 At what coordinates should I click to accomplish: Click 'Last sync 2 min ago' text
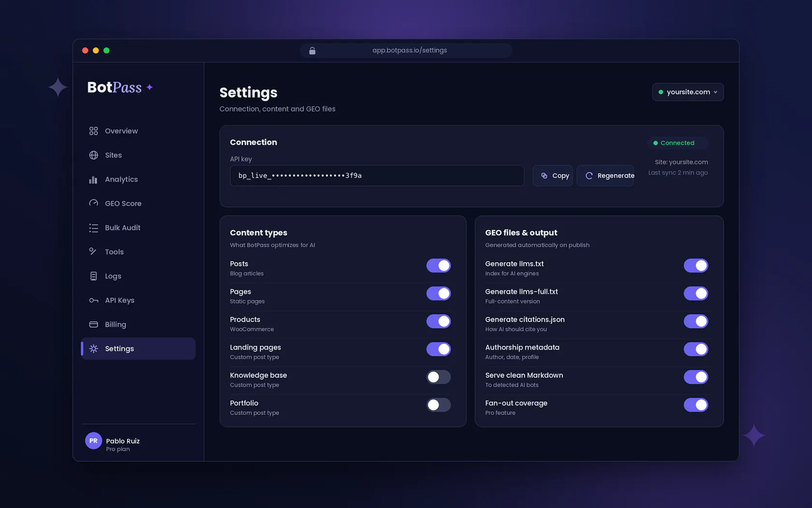(x=678, y=173)
